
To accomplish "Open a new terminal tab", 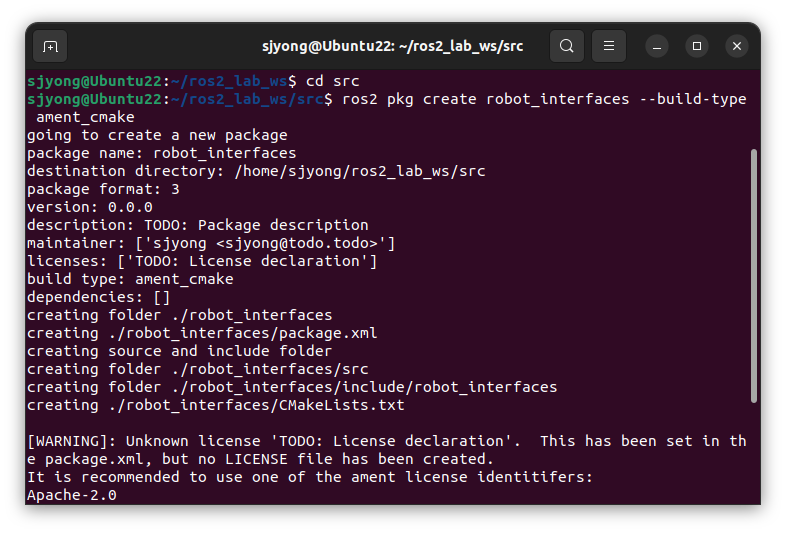I will tap(50, 47).
